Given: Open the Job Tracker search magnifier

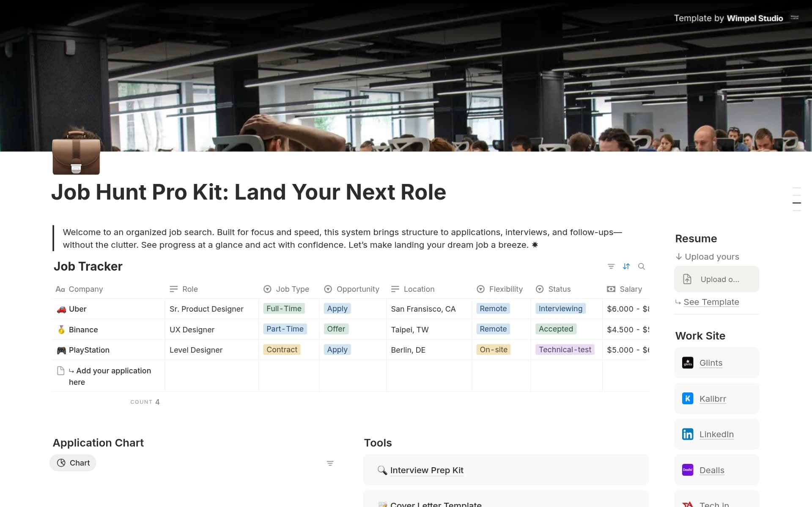Looking at the screenshot, I should [642, 266].
